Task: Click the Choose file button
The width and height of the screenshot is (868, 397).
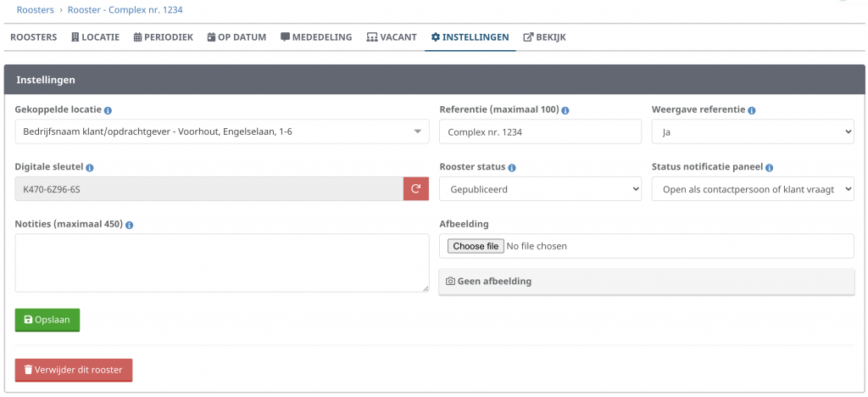Action: [x=476, y=246]
